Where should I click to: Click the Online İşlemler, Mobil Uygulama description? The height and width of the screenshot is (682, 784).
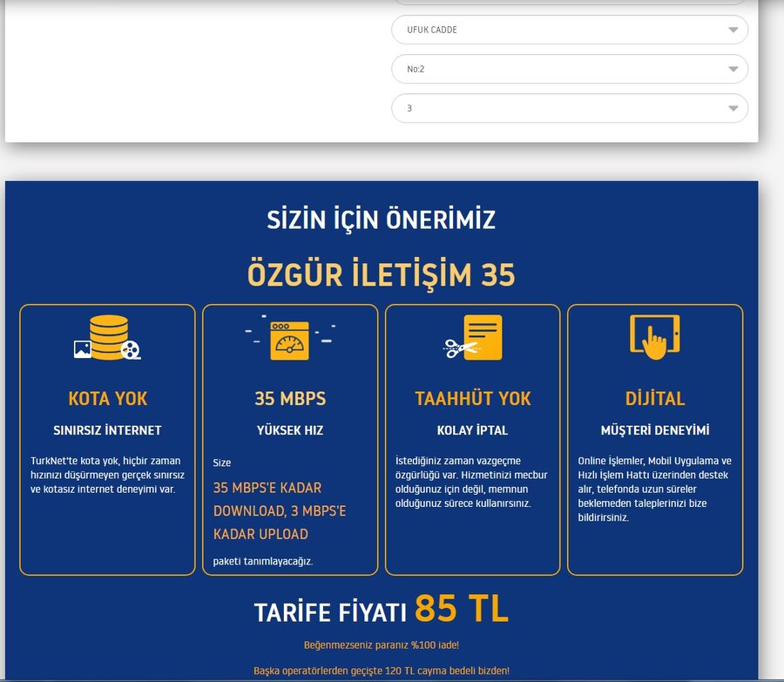tap(654, 489)
